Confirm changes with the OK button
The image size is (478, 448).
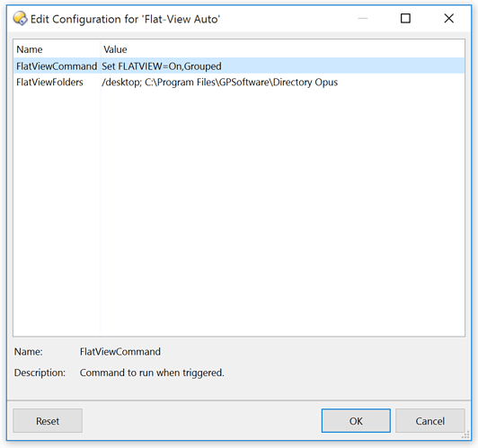point(356,420)
